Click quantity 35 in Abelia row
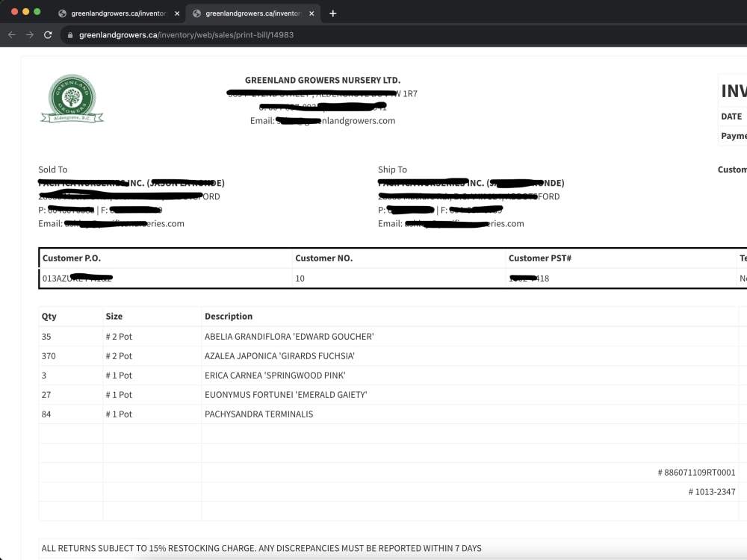The width and height of the screenshot is (747, 560). tap(46, 337)
